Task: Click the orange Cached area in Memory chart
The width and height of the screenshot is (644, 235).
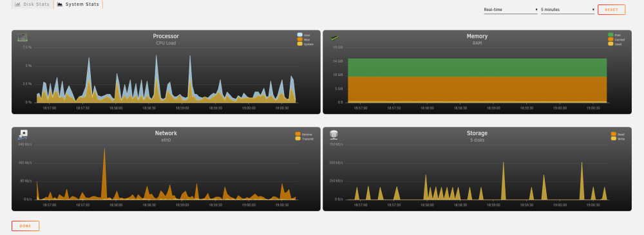Action: pos(477,89)
